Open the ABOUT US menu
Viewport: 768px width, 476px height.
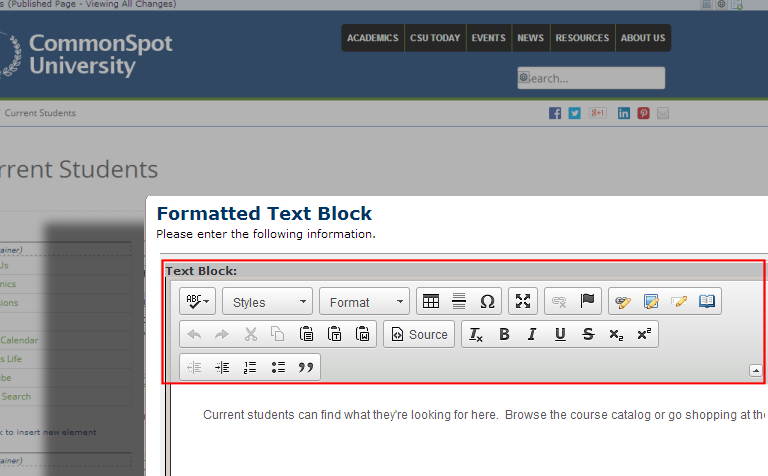[643, 38]
